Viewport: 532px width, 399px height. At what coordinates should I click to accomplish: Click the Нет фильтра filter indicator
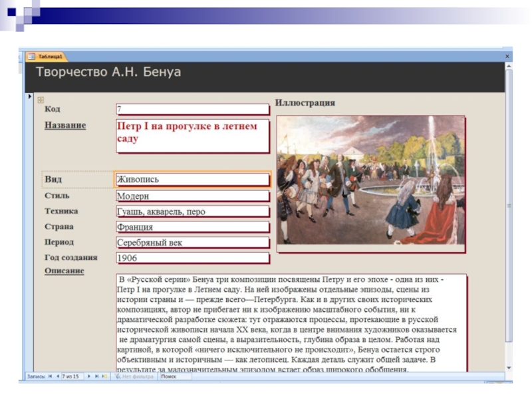[x=134, y=376]
